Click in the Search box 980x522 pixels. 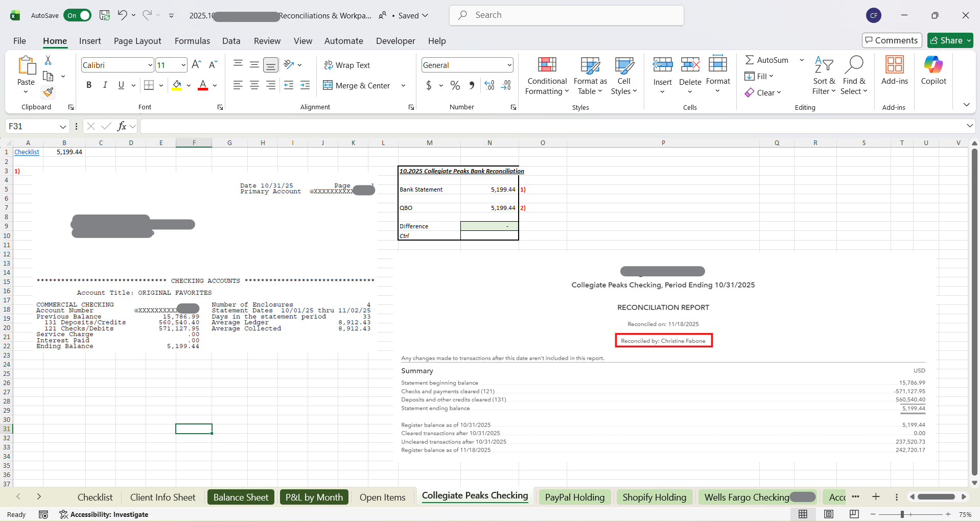click(x=566, y=15)
